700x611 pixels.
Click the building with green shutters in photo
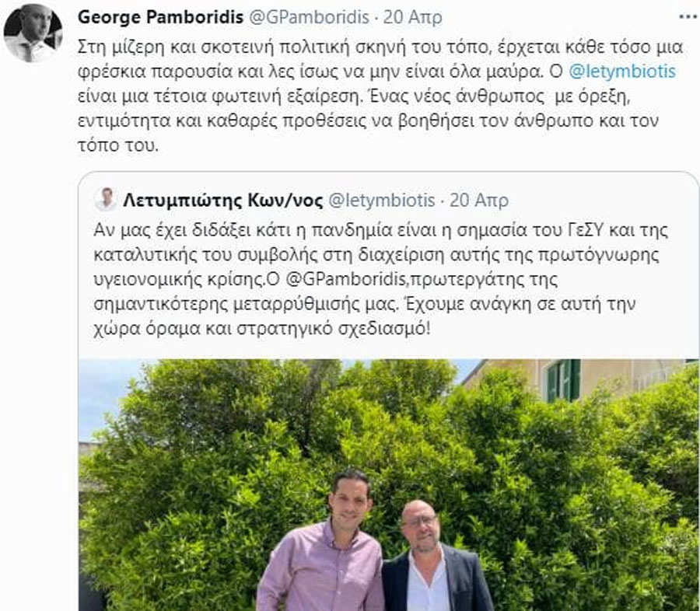pyautogui.click(x=576, y=379)
